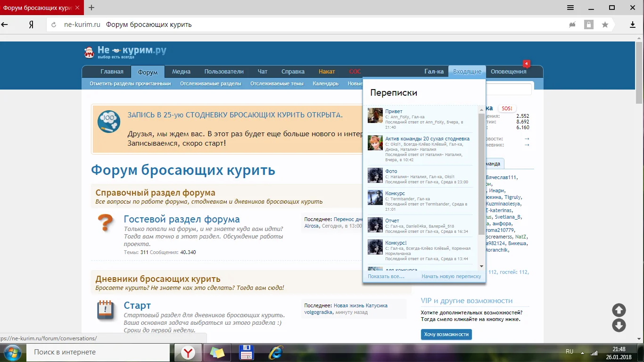Image resolution: width=644 pixels, height=362 pixels.
Task: Click 'Начать новую переписку' link
Action: pos(451,276)
